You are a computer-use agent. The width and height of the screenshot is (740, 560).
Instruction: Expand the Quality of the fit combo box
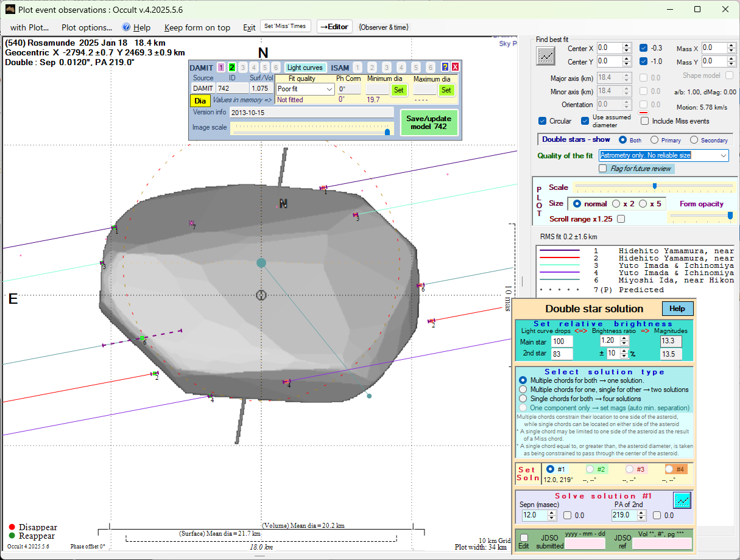click(x=723, y=156)
